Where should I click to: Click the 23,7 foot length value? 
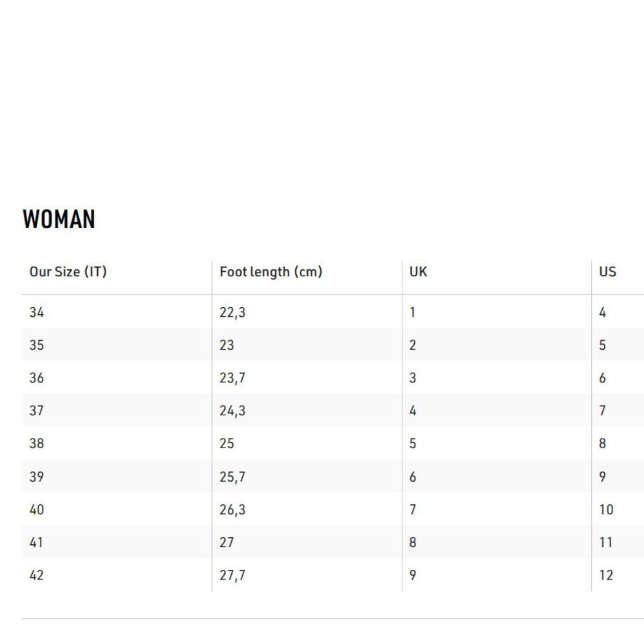click(x=232, y=378)
